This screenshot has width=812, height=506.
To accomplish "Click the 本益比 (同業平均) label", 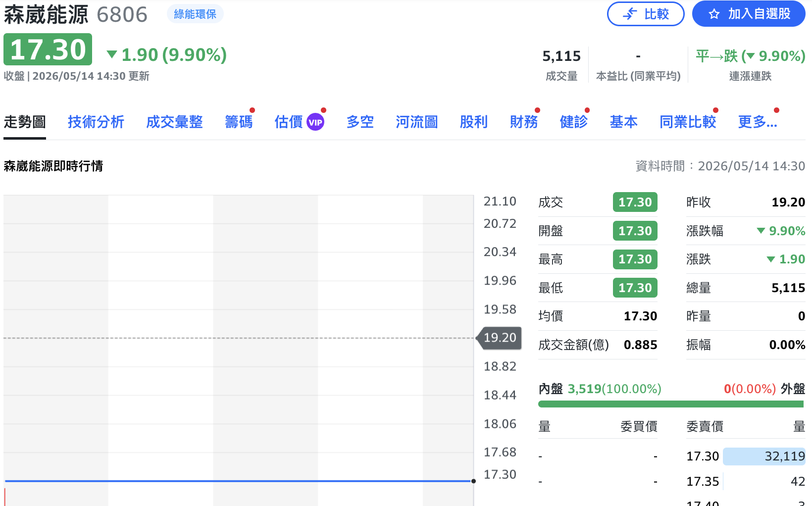I will (638, 76).
